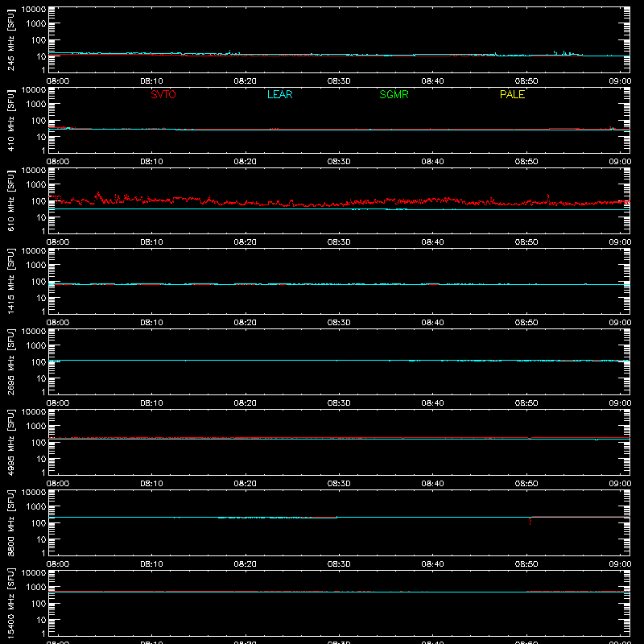
Task: Click the green SGMR station label
Action: 394,94
